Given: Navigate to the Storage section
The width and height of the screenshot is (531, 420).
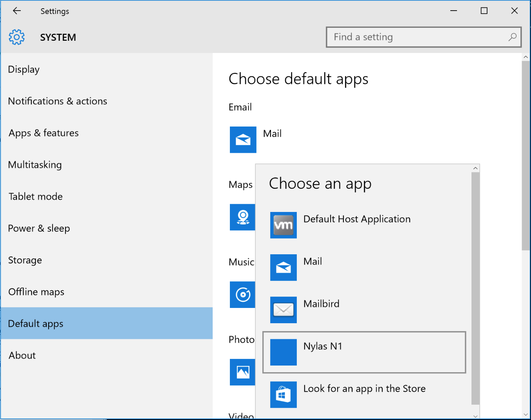Looking at the screenshot, I should point(25,260).
